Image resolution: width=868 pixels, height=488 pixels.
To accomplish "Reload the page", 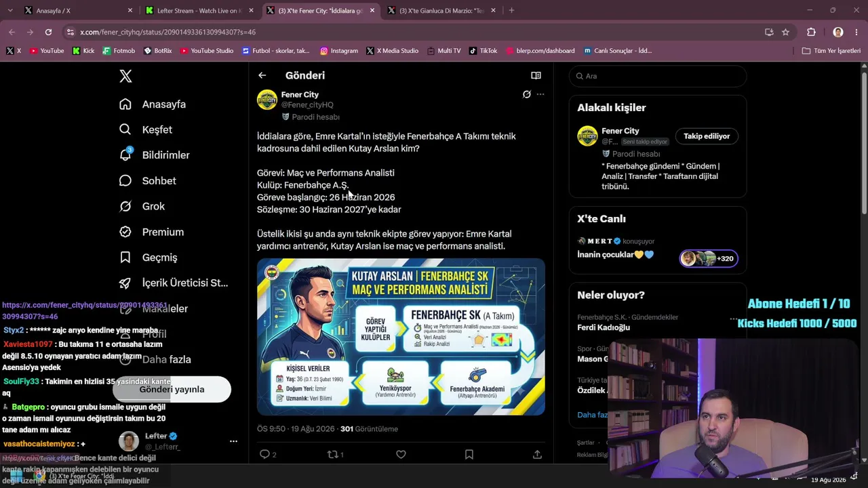I will coord(48,32).
